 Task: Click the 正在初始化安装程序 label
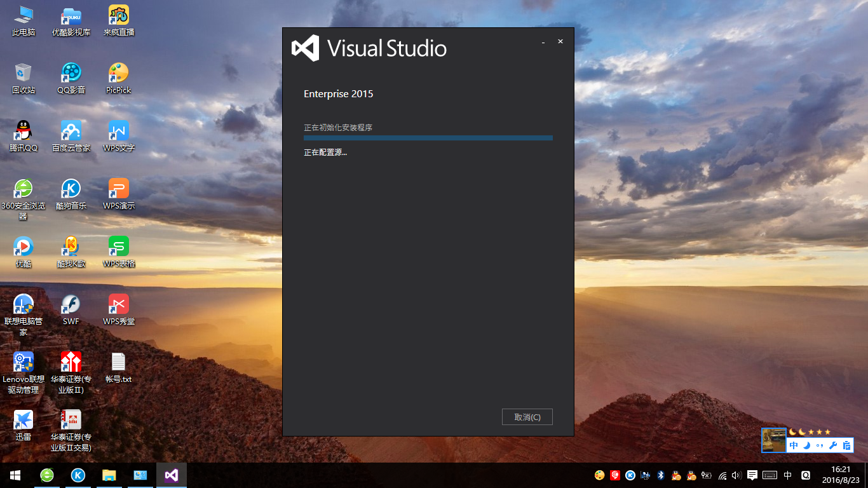click(x=338, y=128)
